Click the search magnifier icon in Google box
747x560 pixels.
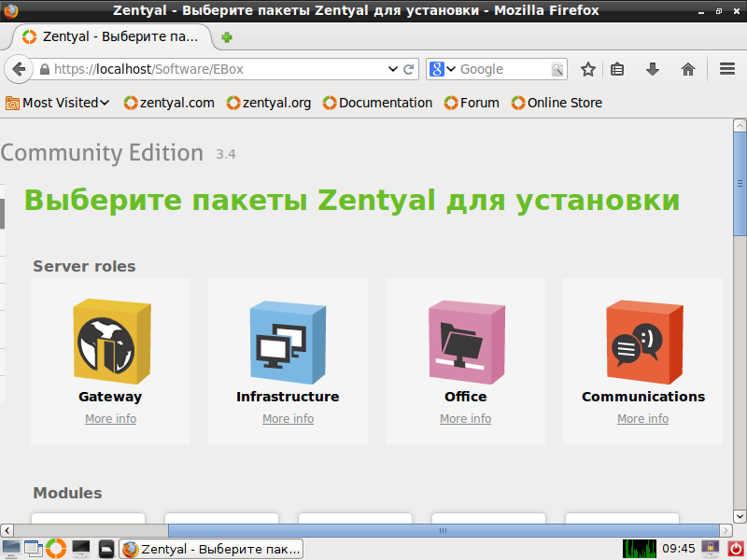(557, 69)
